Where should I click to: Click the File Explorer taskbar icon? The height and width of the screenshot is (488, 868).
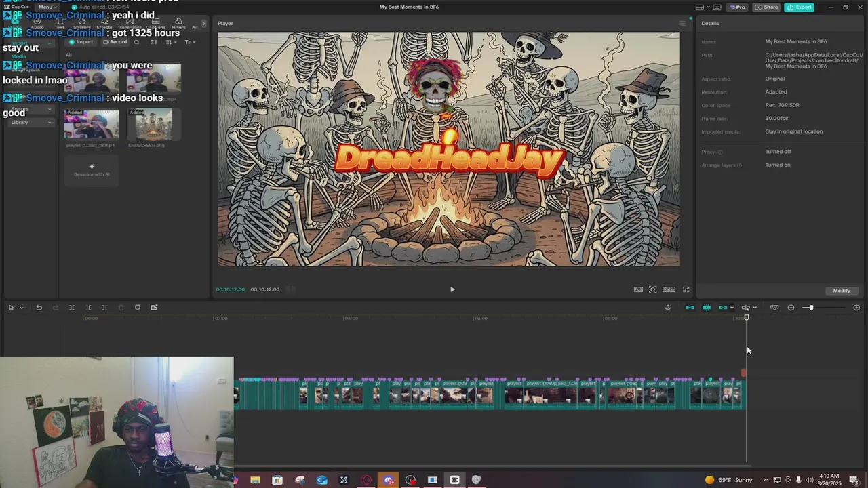[255, 480]
